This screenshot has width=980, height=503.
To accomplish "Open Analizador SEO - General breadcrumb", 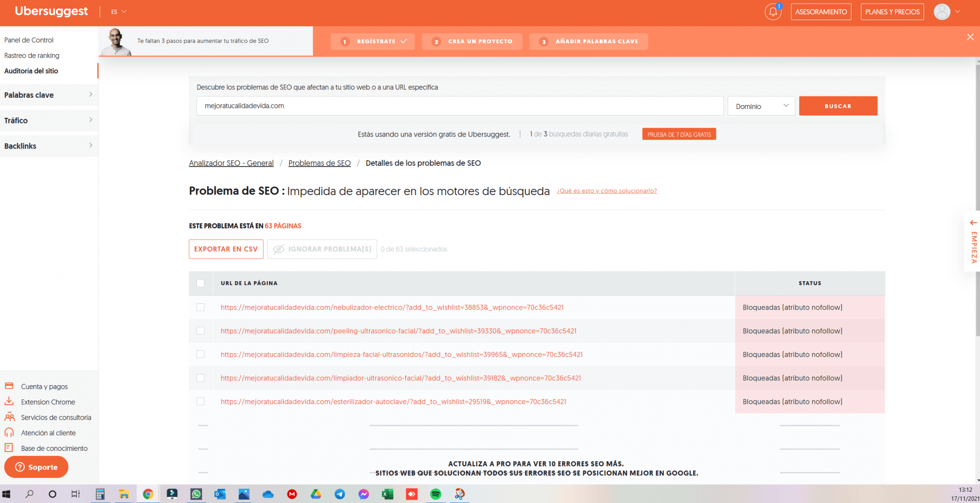I will click(x=231, y=163).
